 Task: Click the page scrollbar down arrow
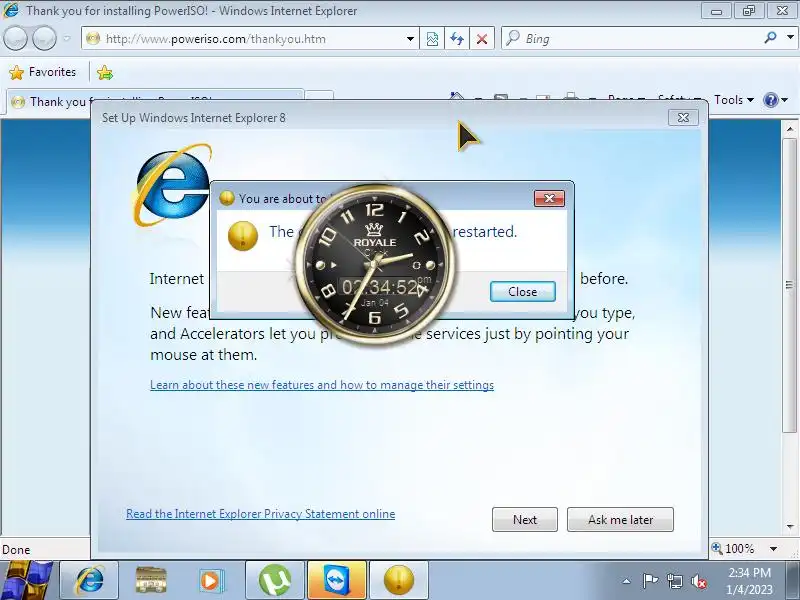[790, 526]
